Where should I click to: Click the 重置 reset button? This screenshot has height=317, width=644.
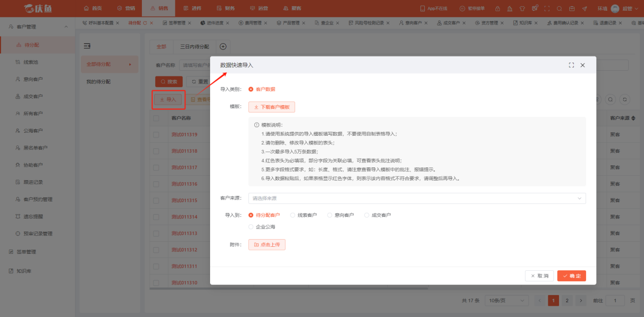click(200, 81)
